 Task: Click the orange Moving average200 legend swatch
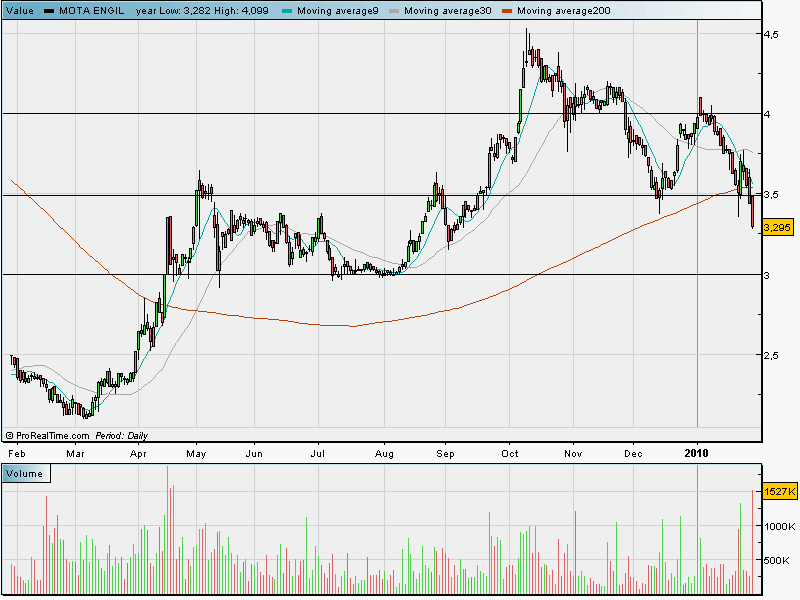point(507,11)
